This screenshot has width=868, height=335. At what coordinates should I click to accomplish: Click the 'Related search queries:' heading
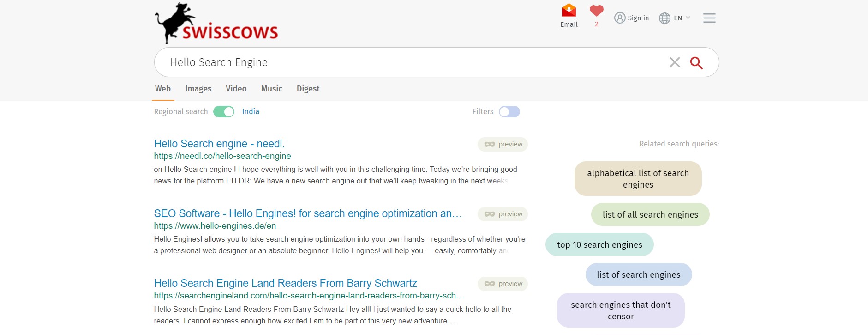[x=679, y=144]
